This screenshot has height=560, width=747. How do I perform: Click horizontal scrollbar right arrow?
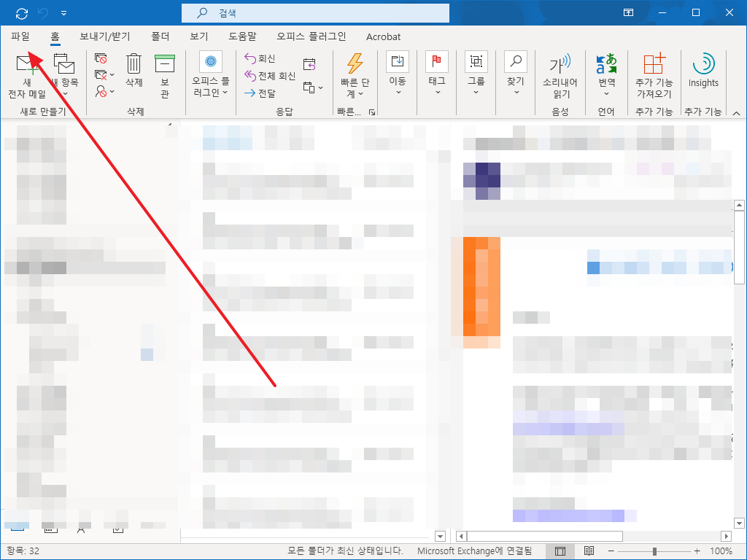[727, 537]
